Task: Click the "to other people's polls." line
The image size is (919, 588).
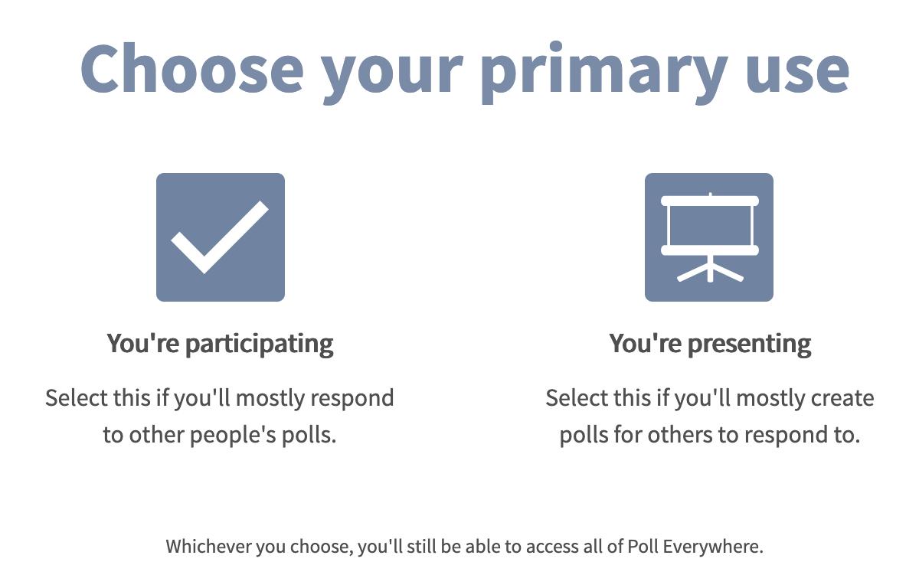Action: pos(221,435)
